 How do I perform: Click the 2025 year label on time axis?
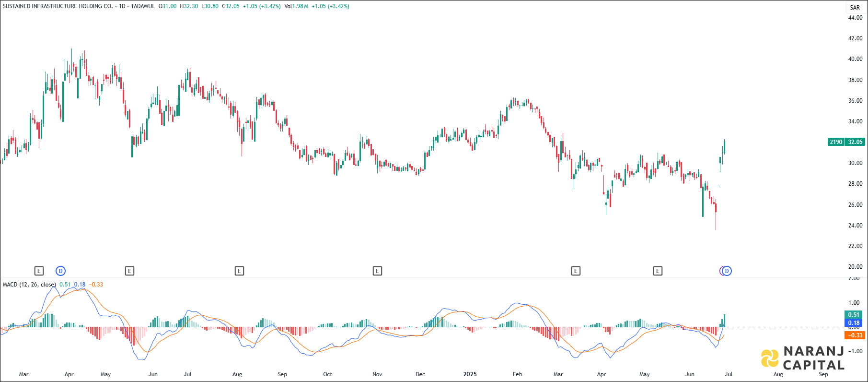470,374
